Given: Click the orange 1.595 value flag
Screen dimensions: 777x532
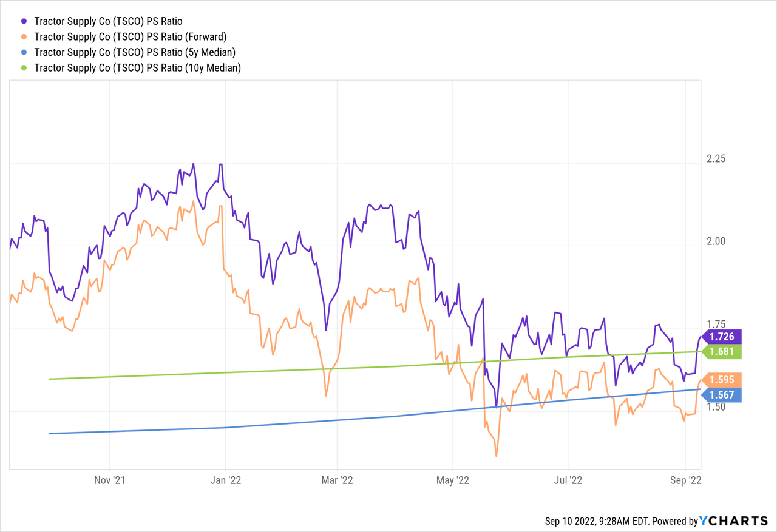Looking at the screenshot, I should coord(721,380).
